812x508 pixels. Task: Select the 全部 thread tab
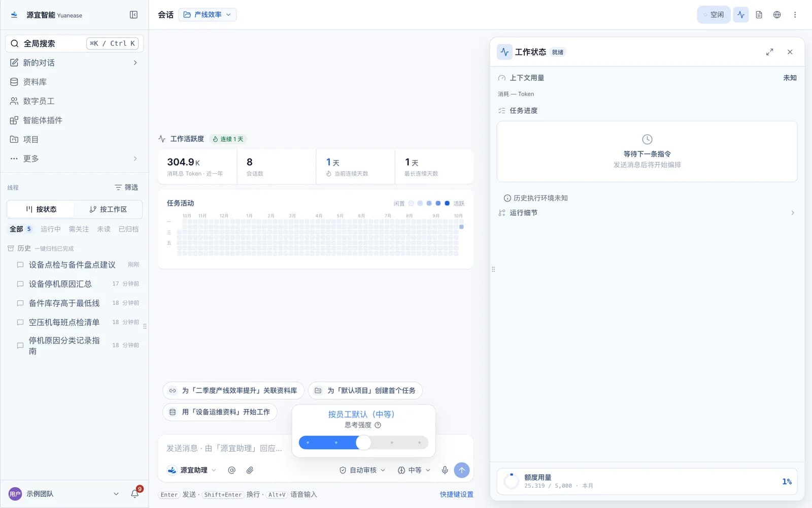(x=20, y=229)
